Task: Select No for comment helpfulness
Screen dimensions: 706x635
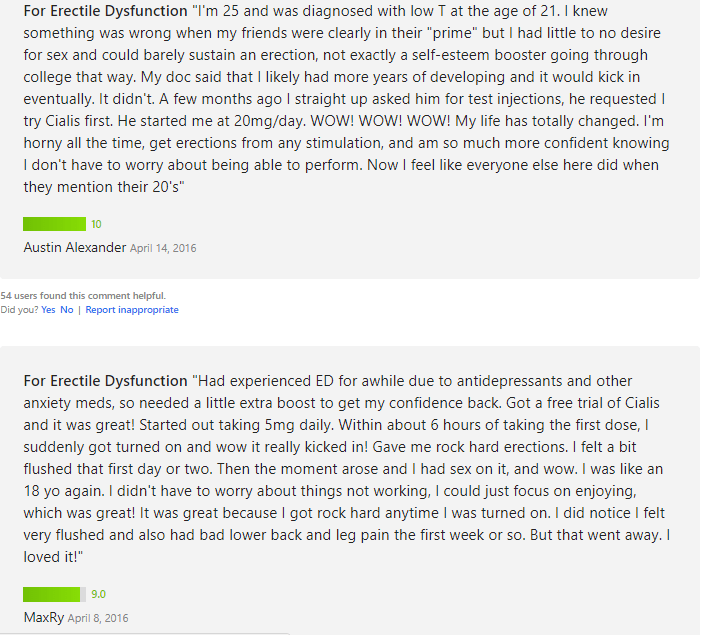Action: (x=67, y=310)
